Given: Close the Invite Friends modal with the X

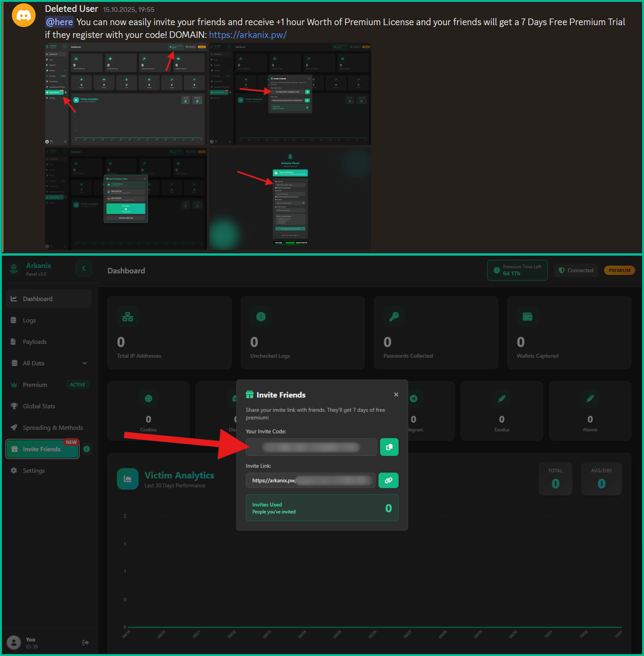Looking at the screenshot, I should (x=396, y=394).
